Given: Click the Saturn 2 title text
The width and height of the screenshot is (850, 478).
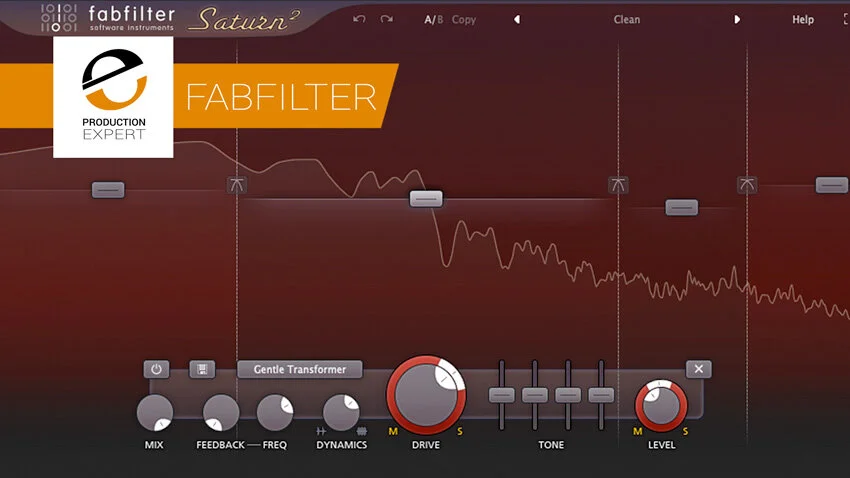Looking at the screenshot, I should pyautogui.click(x=244, y=20).
